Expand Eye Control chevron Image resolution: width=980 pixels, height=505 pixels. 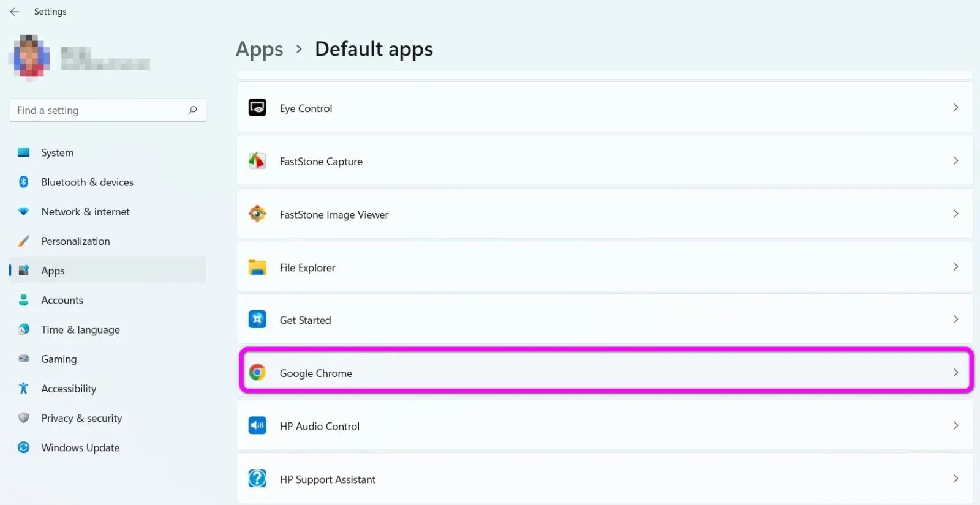(956, 108)
